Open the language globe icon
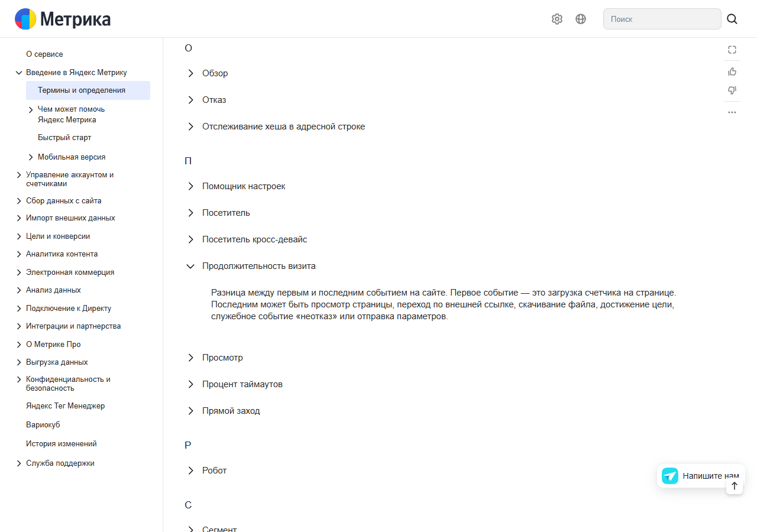The width and height of the screenshot is (757, 532). [581, 19]
